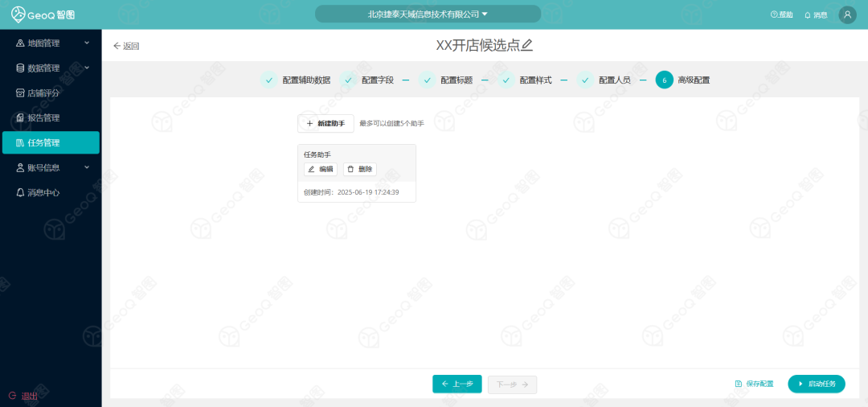Click the 地图管理 map icon

[20, 43]
